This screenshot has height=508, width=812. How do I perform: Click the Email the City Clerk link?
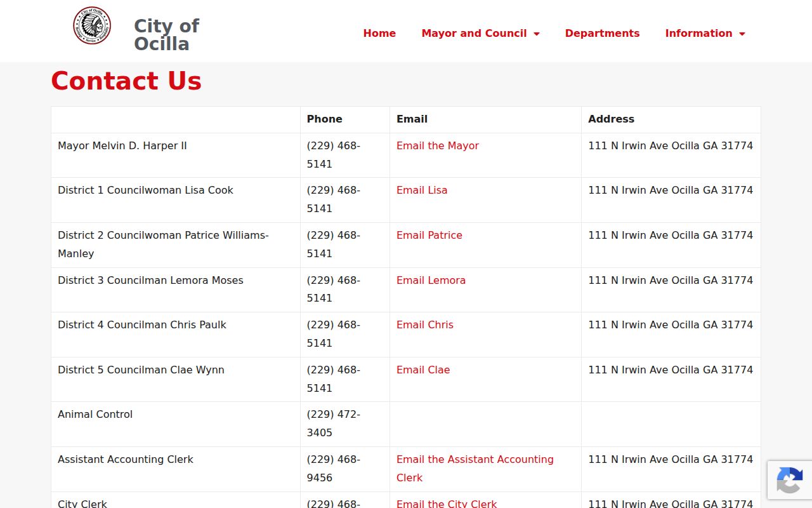[x=447, y=503]
